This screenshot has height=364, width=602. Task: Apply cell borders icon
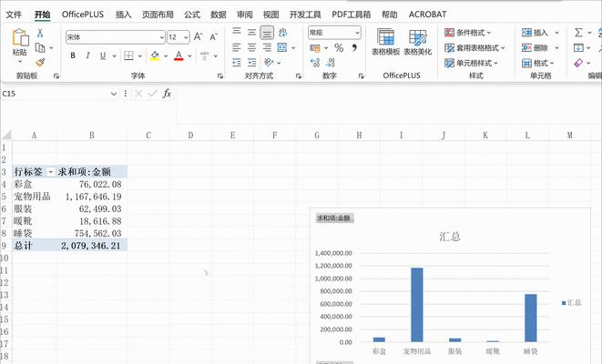(x=128, y=56)
